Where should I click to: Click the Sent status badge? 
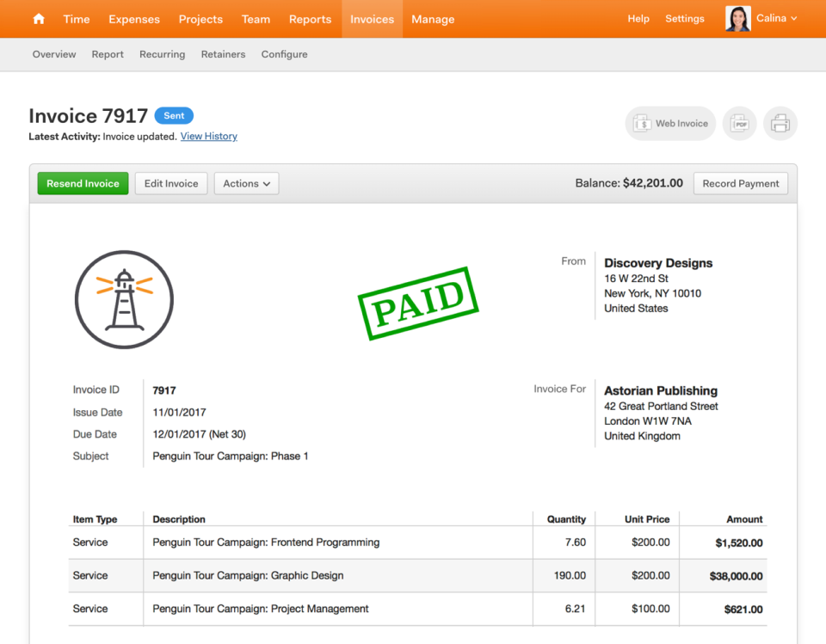coord(174,115)
